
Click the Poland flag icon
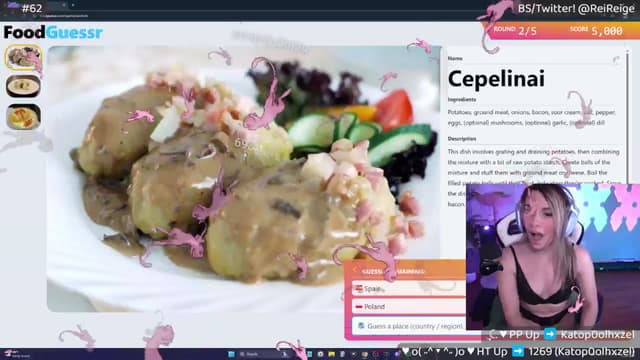tap(359, 307)
